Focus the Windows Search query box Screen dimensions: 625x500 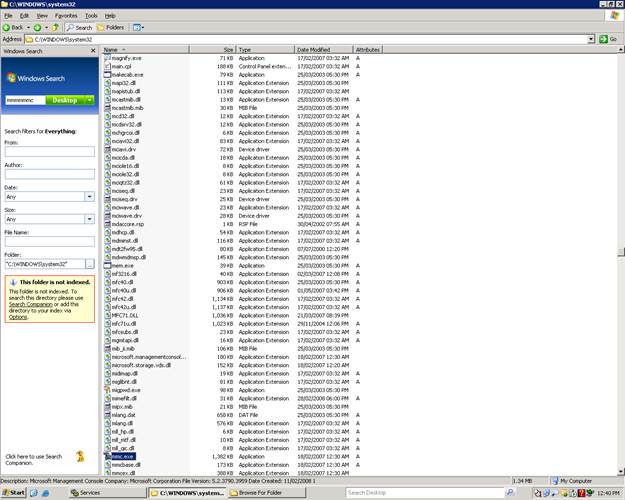click(x=25, y=100)
